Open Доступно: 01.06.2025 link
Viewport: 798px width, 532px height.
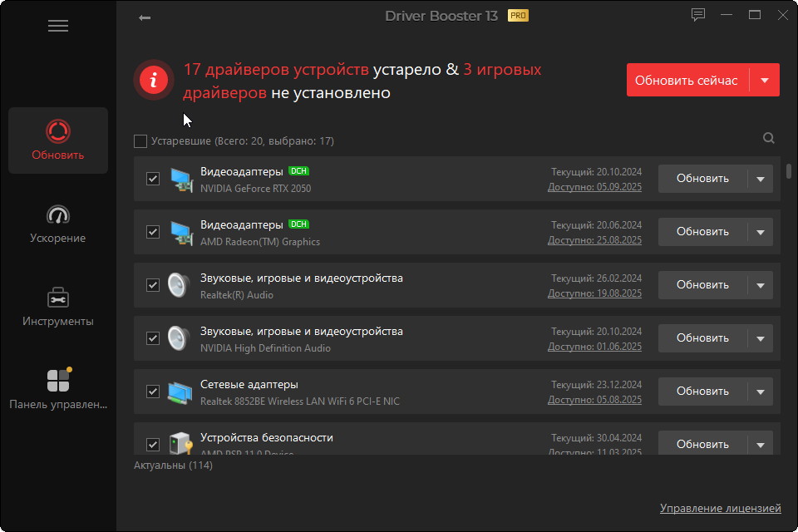coord(594,347)
